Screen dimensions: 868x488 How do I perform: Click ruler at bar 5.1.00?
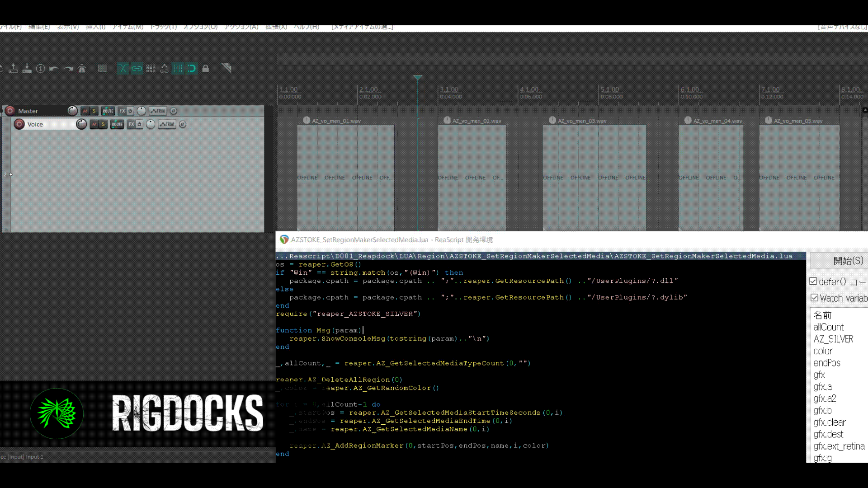pos(610,89)
